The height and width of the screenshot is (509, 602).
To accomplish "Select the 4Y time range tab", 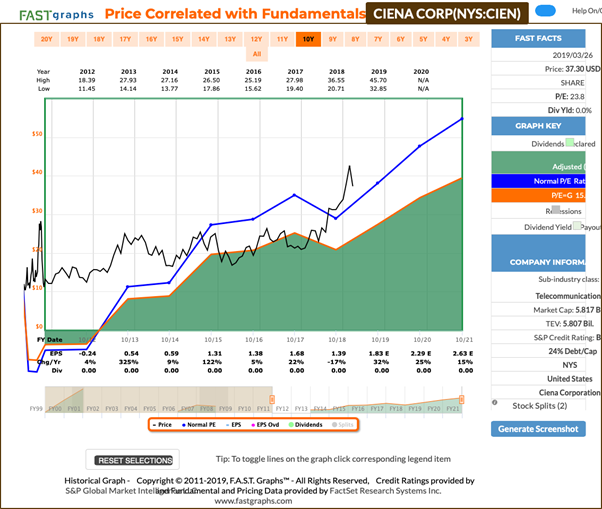I will (x=446, y=39).
